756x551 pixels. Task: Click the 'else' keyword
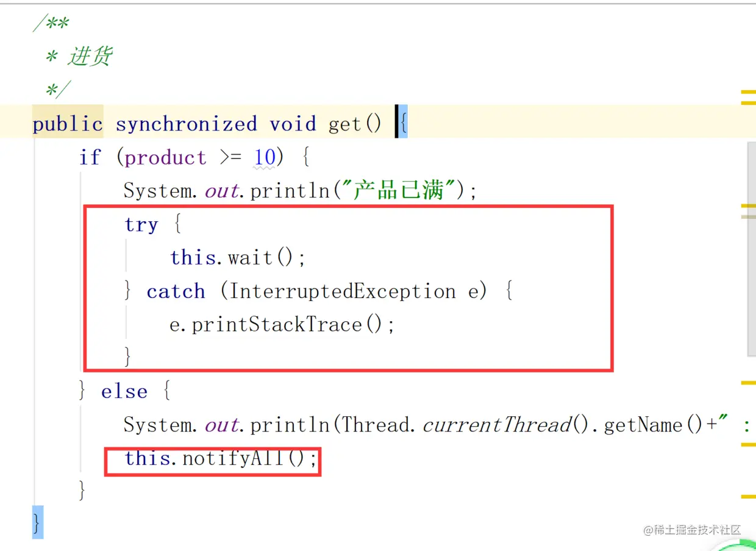(x=124, y=391)
